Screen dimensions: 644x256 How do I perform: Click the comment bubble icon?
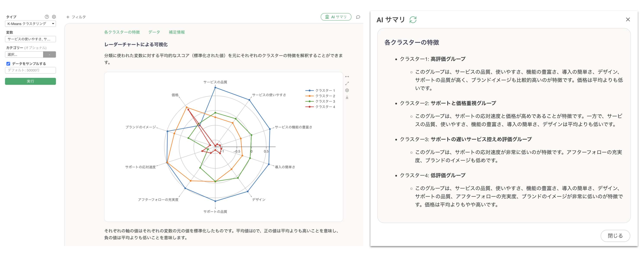click(358, 17)
